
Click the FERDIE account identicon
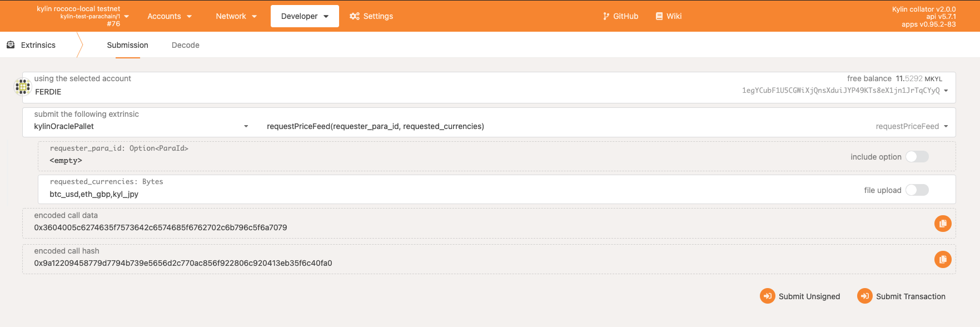23,87
